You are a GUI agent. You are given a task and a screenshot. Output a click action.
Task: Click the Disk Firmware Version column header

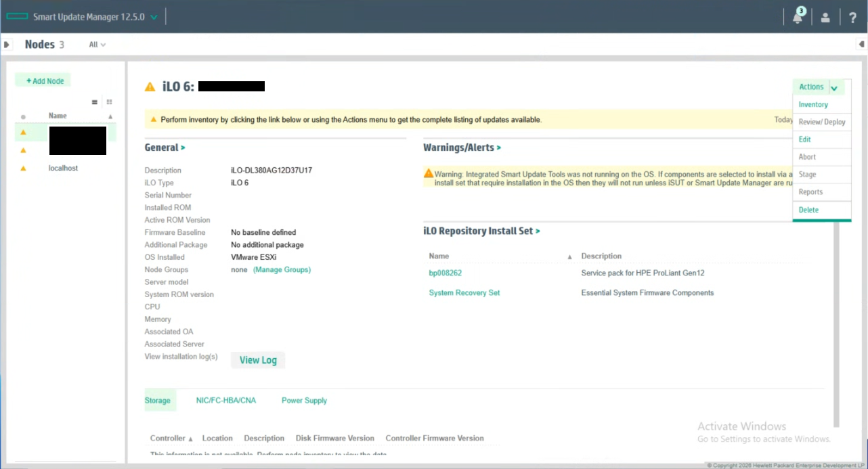click(x=335, y=438)
